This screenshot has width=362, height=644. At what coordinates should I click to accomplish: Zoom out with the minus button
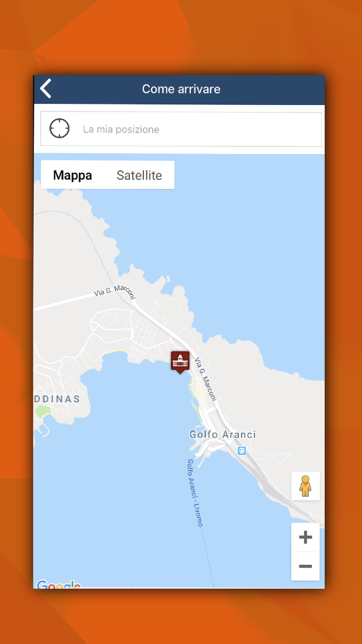306,566
